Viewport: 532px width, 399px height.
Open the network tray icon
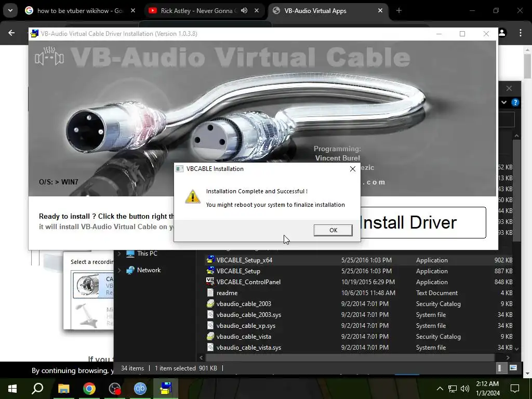[453, 389]
